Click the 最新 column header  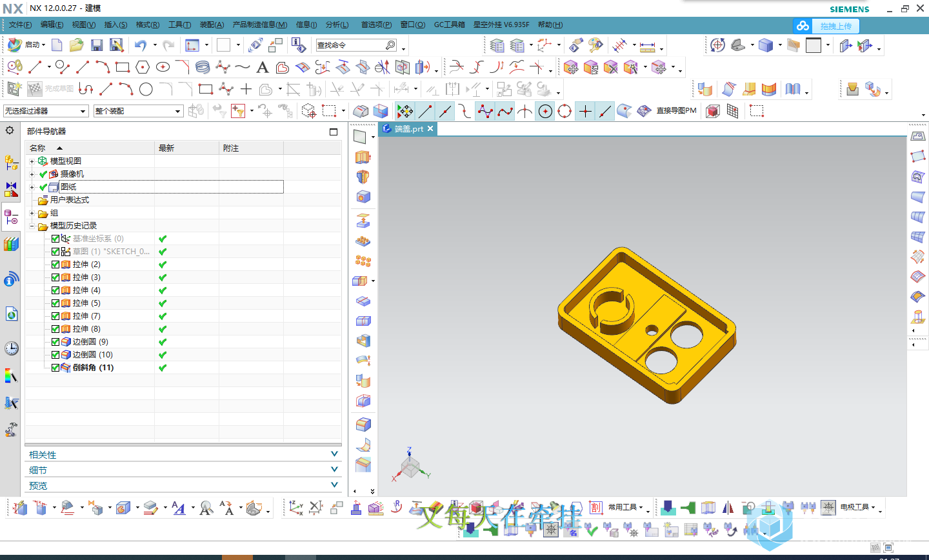[x=186, y=148]
